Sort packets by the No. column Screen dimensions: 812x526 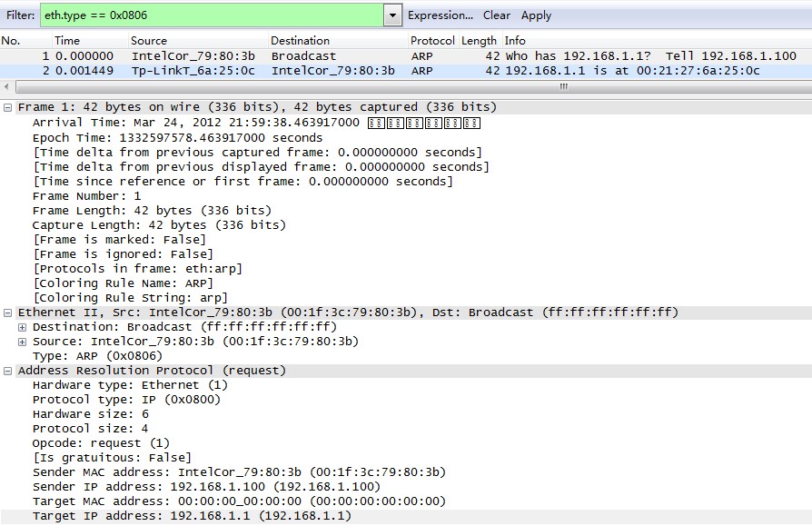11,41
